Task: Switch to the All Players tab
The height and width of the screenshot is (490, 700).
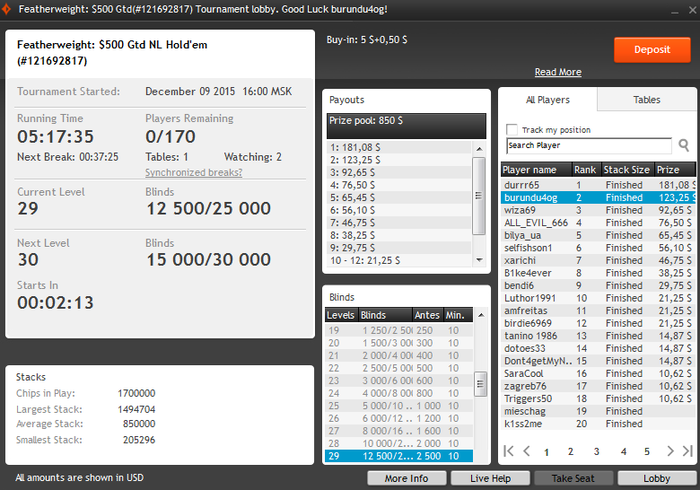Action: [548, 100]
